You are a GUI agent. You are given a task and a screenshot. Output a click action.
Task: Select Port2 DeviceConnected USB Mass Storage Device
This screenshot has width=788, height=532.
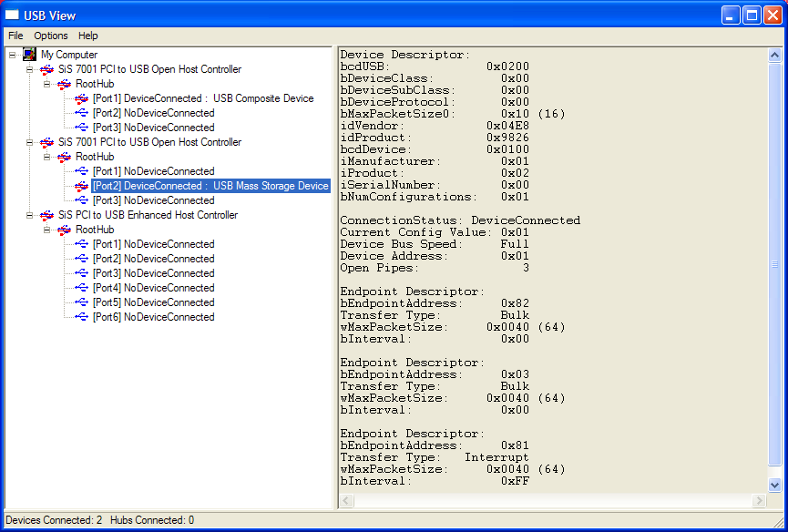tap(222, 185)
